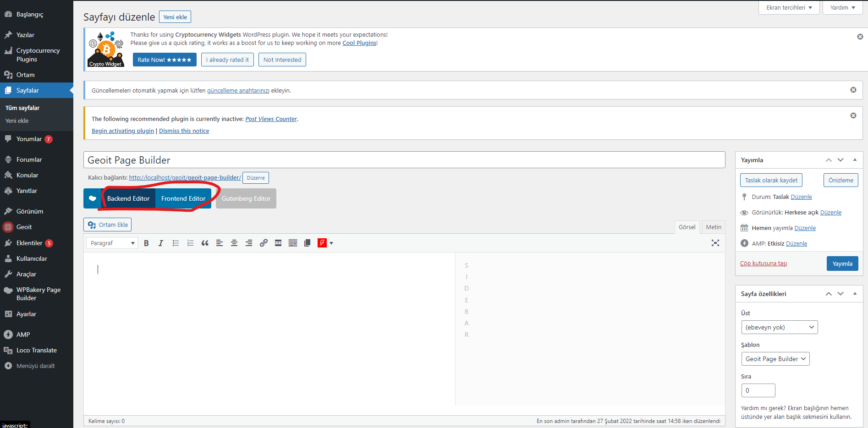Click the blue Yayımla publish button
The width and height of the screenshot is (868, 428).
(842, 263)
